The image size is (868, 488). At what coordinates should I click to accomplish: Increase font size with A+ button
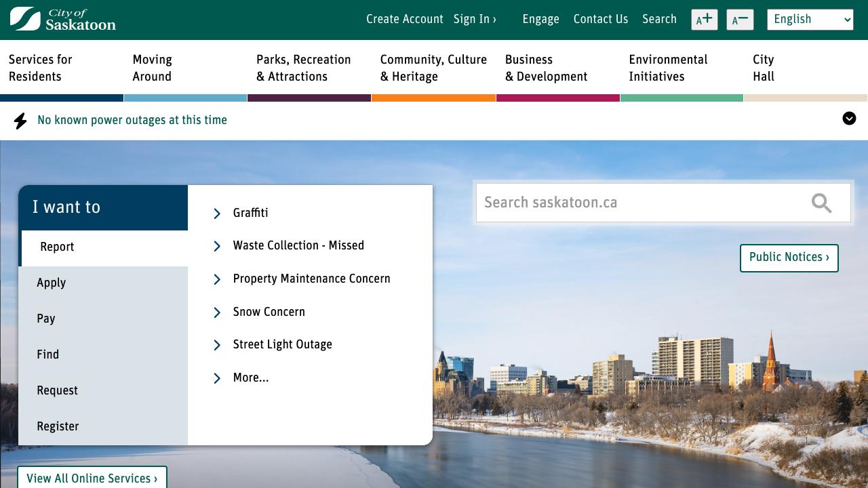(x=704, y=20)
